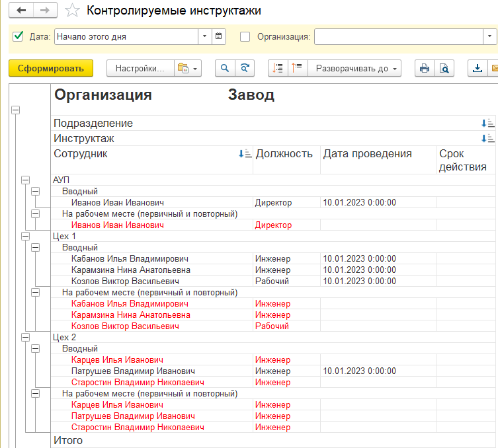Sort by Инструктаж using its sort icon
498x448 pixels.
point(487,138)
